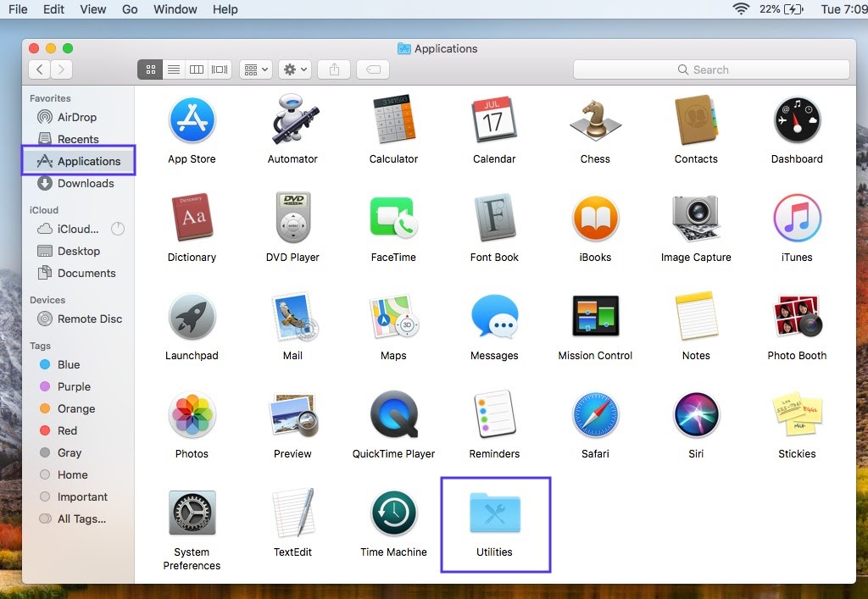The width and height of the screenshot is (868, 599).
Task: Open System Preferences
Action: [x=192, y=511]
